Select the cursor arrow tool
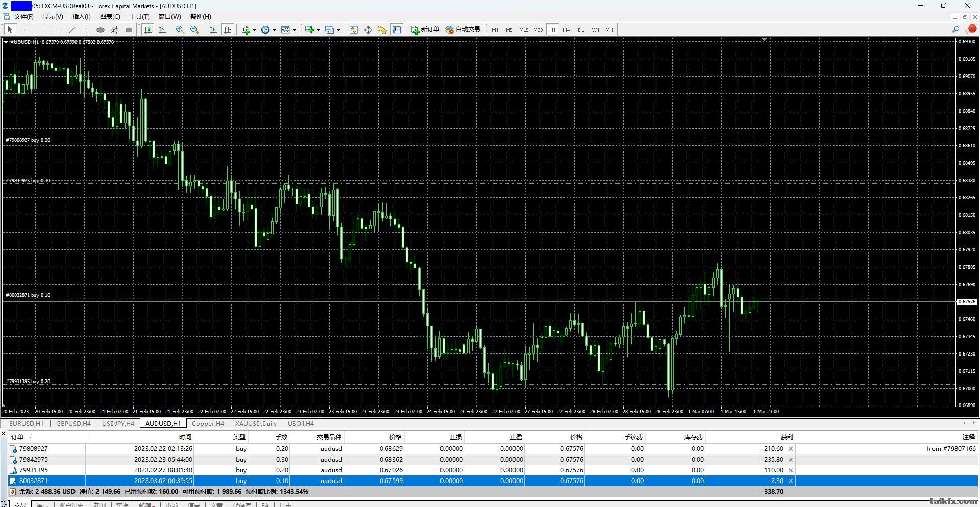The image size is (980, 507). (10, 30)
